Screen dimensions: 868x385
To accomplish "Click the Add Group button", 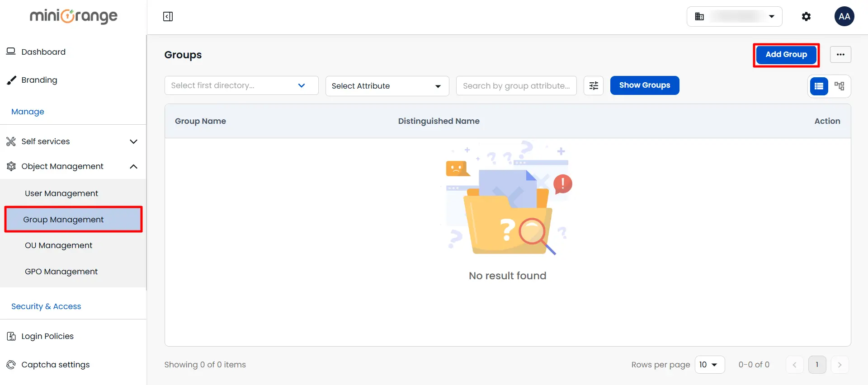I will [786, 55].
